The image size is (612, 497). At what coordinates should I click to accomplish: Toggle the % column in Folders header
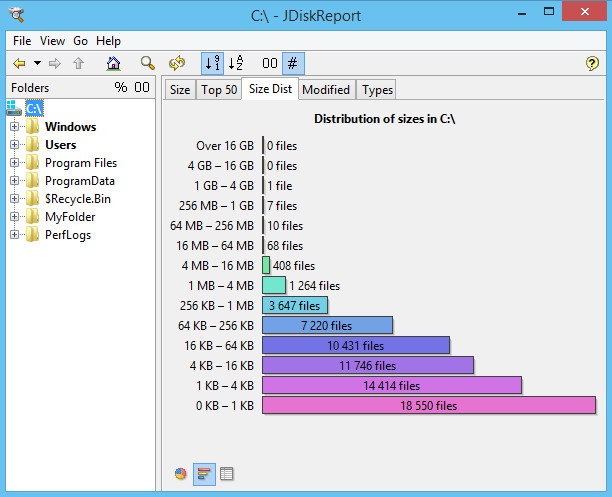(121, 87)
